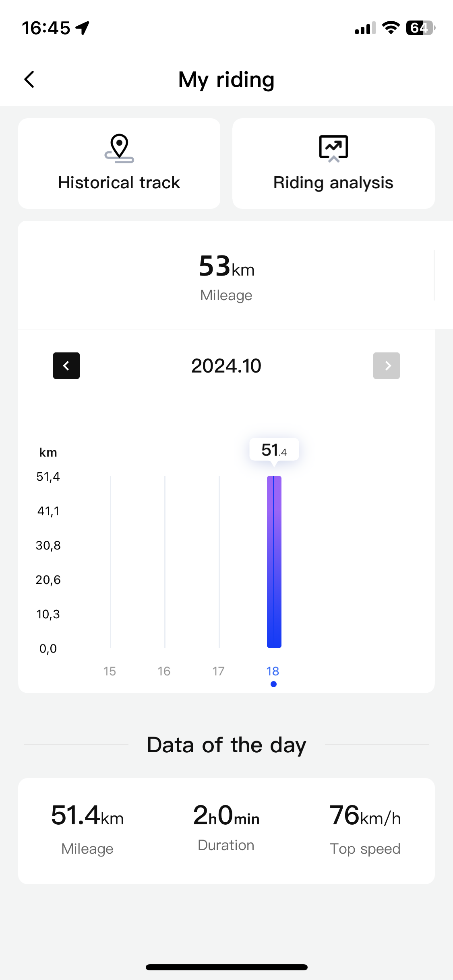The height and width of the screenshot is (980, 453).
Task: Select day 17 on chart axis
Action: tap(218, 671)
